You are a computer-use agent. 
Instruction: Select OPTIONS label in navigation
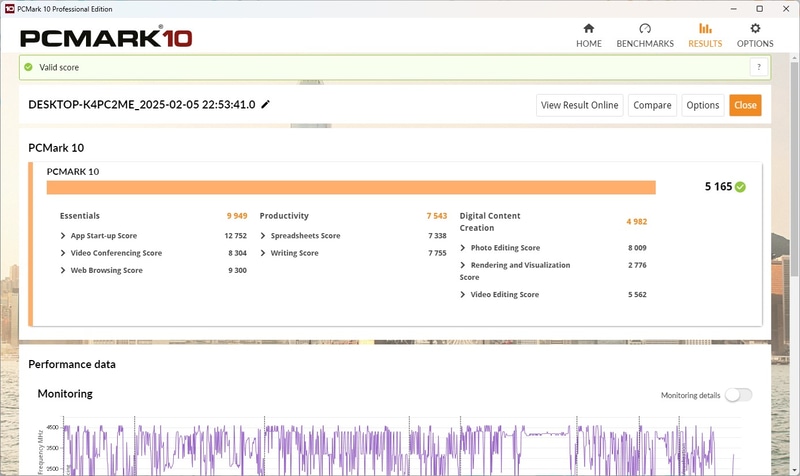(x=755, y=44)
